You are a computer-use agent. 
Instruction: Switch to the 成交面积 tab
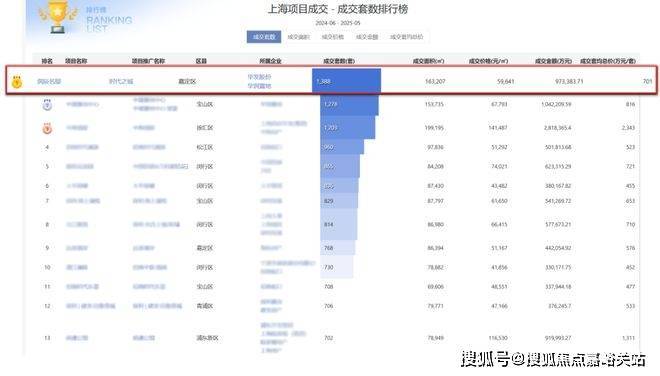pos(298,37)
